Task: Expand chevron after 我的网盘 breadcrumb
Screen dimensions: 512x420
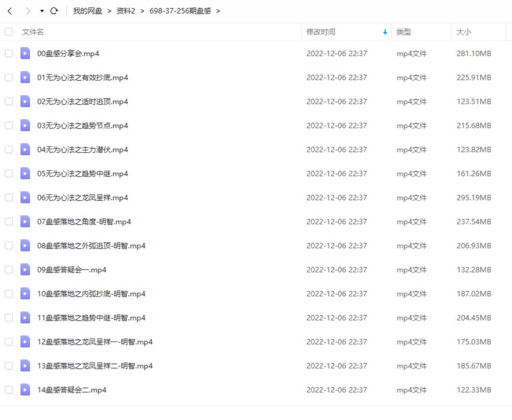Action: click(x=110, y=11)
